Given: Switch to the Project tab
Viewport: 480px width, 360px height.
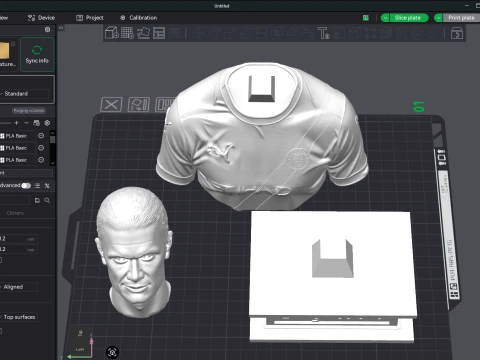Looking at the screenshot, I should click(90, 18).
